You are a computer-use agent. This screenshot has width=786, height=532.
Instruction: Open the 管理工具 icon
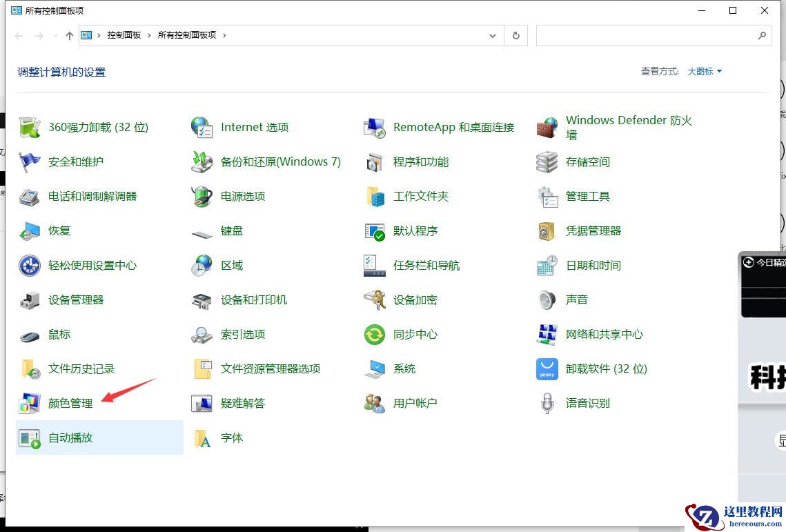tap(547, 197)
